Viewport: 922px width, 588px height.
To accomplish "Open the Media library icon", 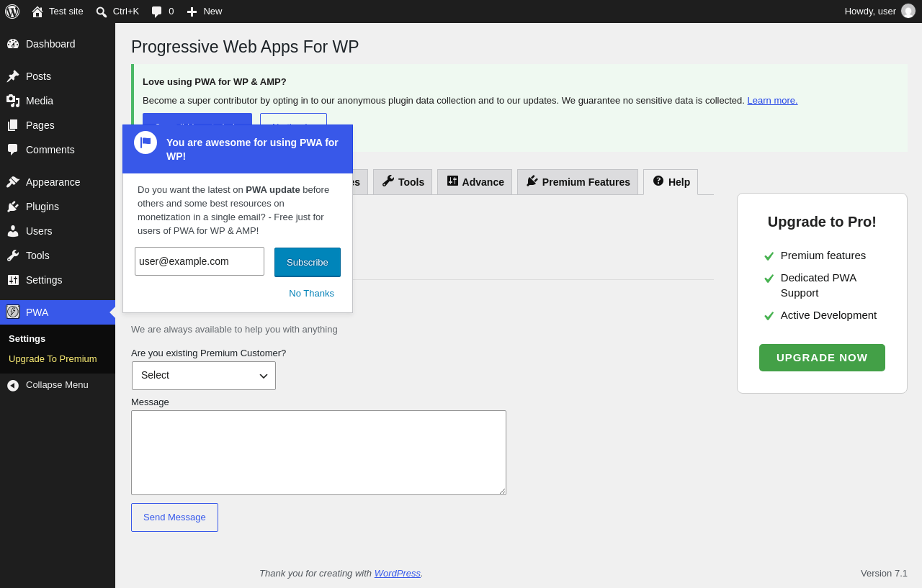I will click(13, 101).
